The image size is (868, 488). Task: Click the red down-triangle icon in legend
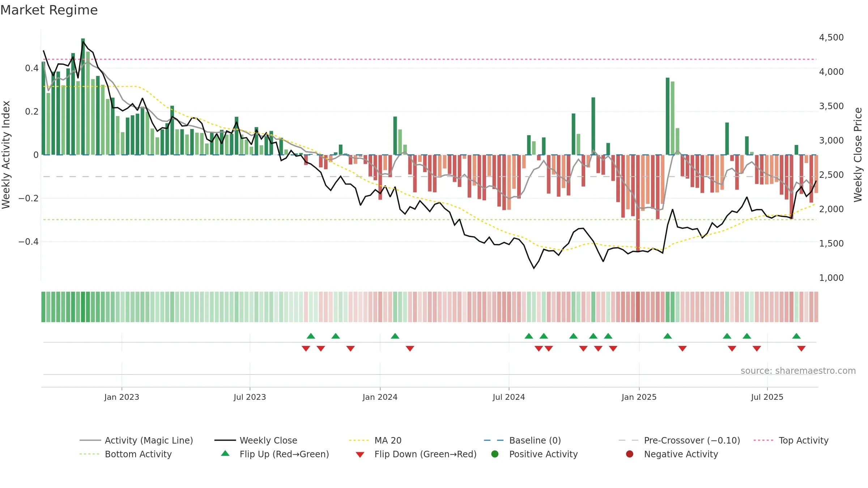pyautogui.click(x=360, y=455)
